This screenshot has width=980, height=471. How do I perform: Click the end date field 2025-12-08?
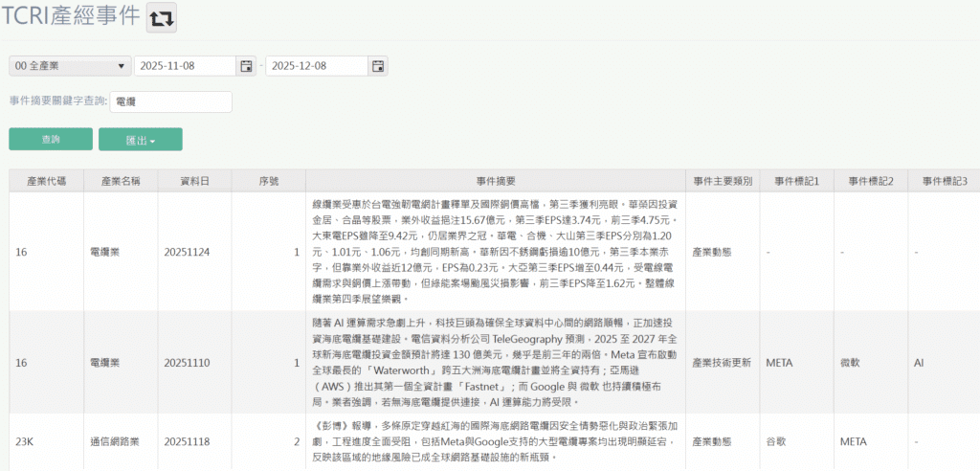point(317,66)
